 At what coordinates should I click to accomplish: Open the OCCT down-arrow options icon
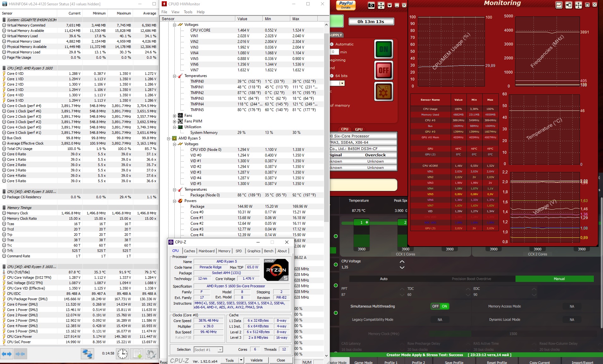pos(389,5)
